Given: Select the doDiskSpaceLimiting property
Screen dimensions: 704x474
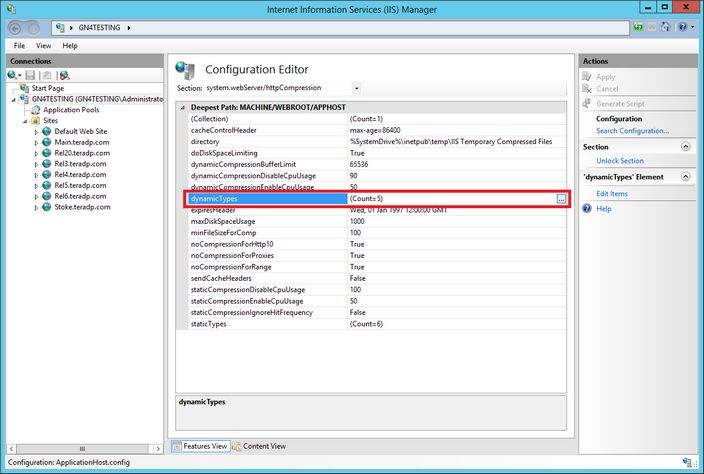Looking at the screenshot, I should [x=224, y=153].
